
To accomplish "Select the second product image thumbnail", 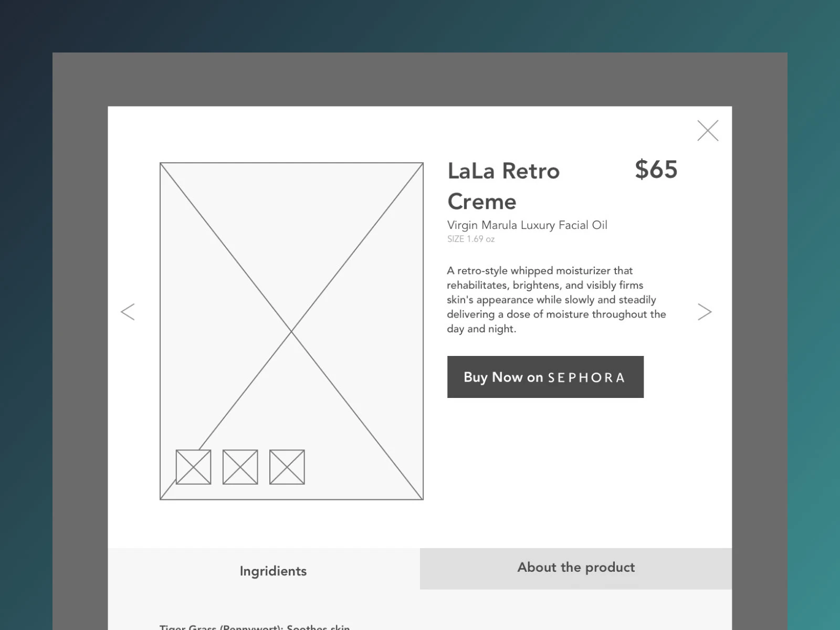I will [240, 467].
